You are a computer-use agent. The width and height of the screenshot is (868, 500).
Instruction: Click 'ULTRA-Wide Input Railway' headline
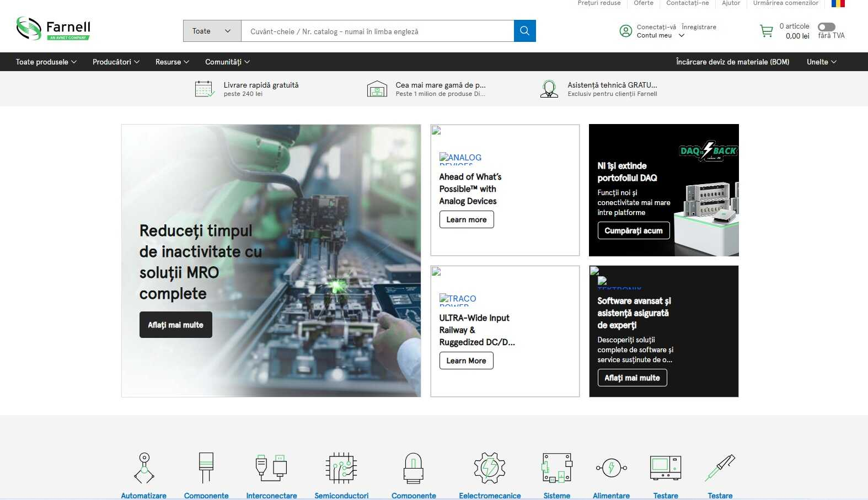click(477, 330)
